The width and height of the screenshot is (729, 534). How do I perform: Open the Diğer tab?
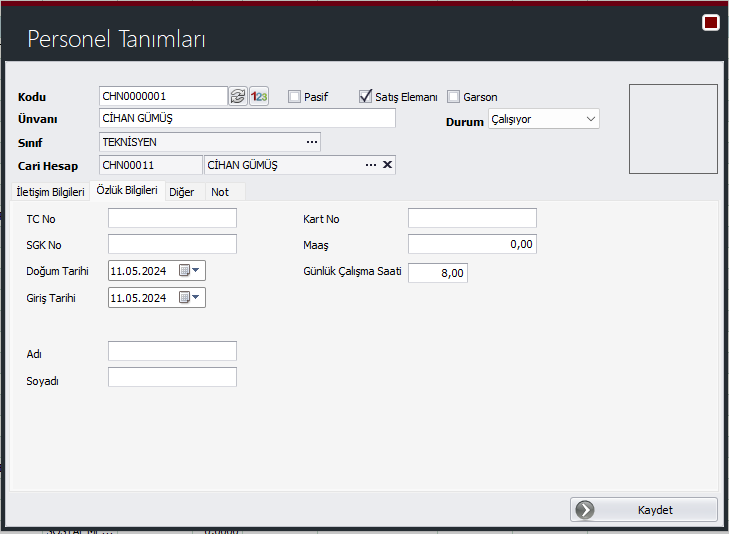tap(182, 192)
